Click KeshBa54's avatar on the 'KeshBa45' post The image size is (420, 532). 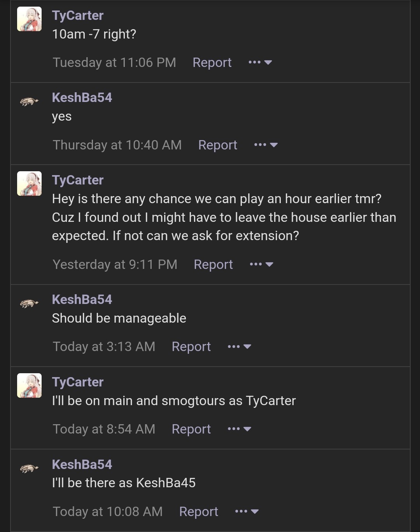coord(29,468)
